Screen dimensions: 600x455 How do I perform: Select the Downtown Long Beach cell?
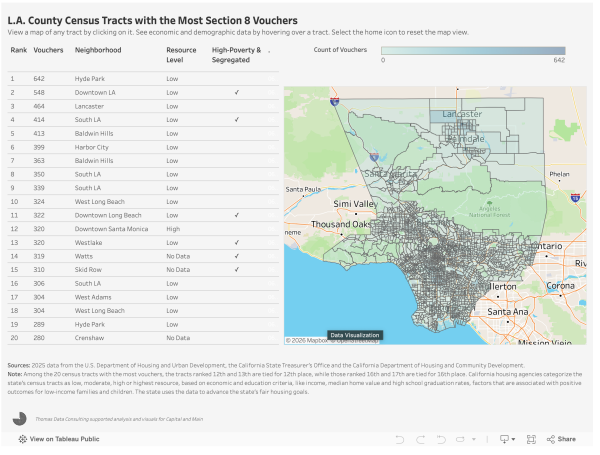click(108, 215)
